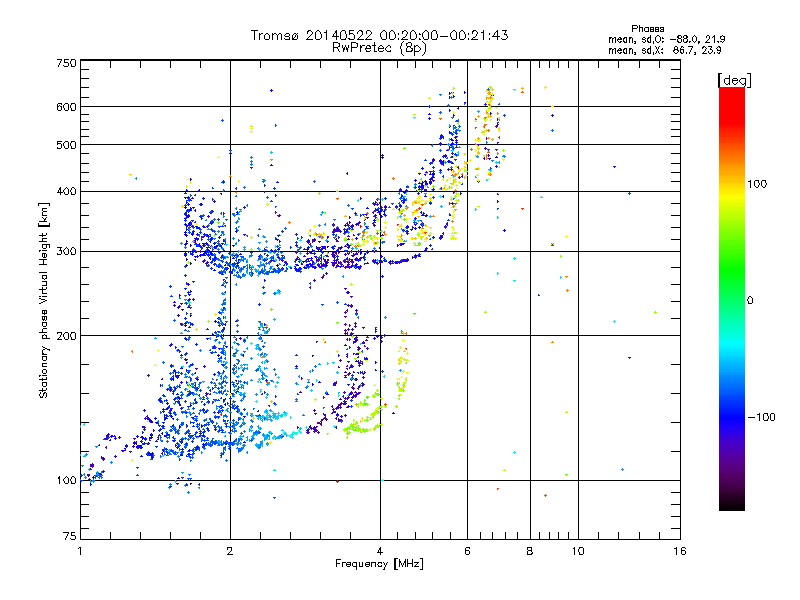Click the y-axis tick label '750'
The width and height of the screenshot is (800, 600).
click(x=66, y=63)
